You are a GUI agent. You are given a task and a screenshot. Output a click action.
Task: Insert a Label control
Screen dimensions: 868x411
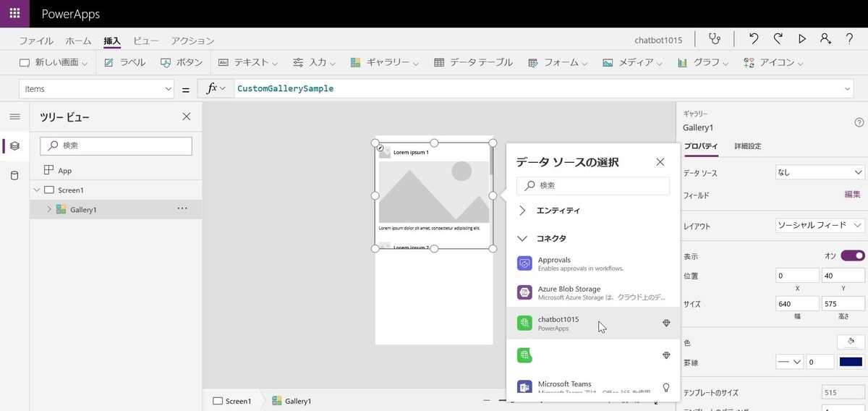[125, 63]
